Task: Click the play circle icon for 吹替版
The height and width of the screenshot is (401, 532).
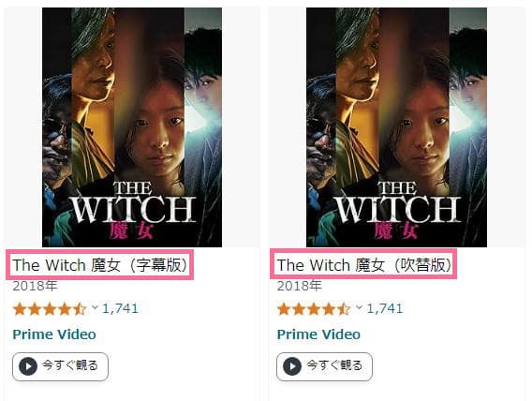Action: click(x=292, y=366)
